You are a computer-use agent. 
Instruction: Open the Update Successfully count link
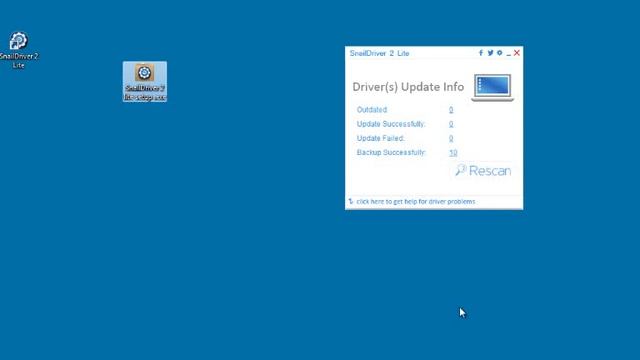click(x=451, y=124)
